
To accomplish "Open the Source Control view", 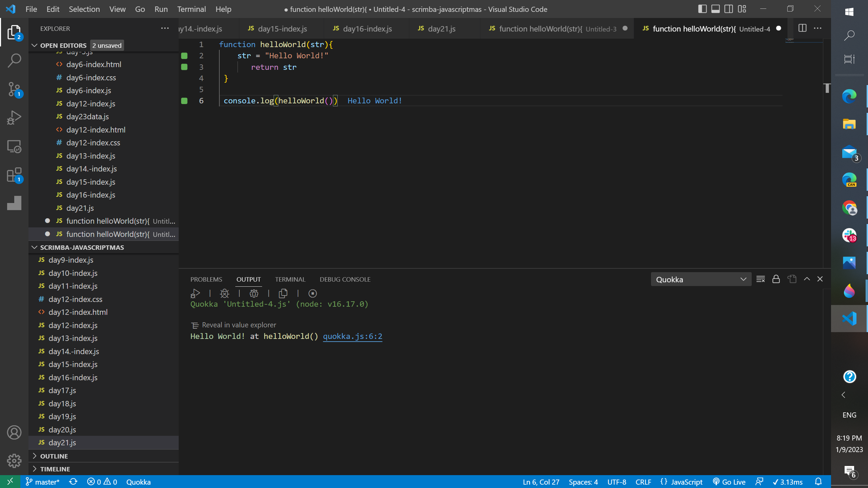I will click(x=14, y=89).
